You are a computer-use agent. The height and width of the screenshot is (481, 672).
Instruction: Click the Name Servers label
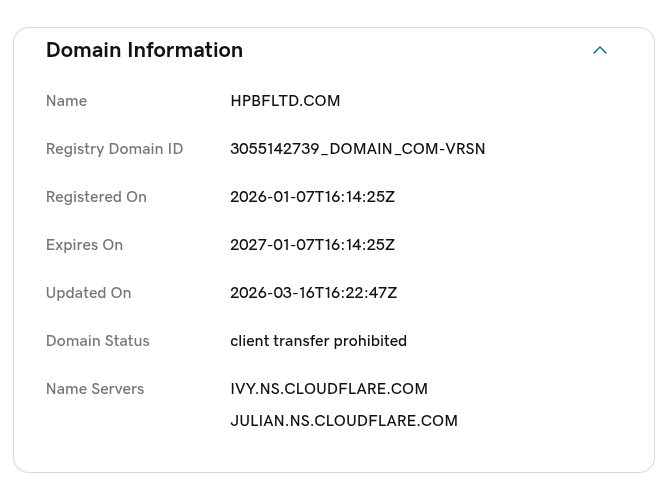(x=95, y=389)
